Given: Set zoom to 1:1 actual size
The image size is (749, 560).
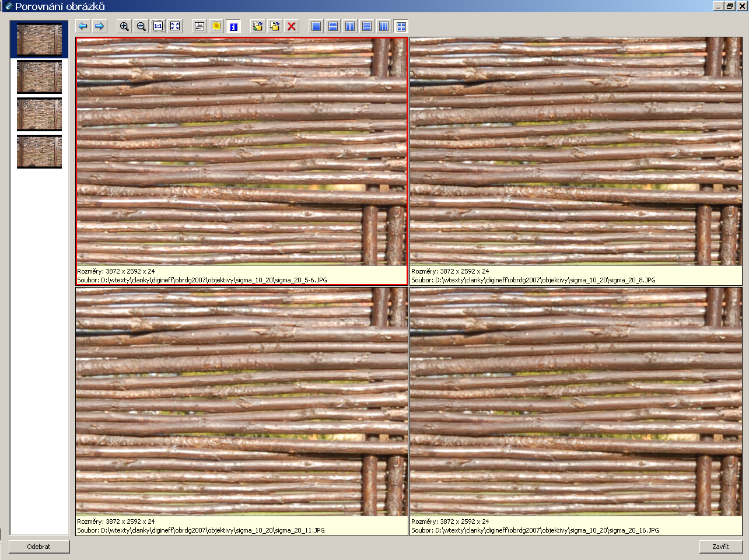Looking at the screenshot, I should [158, 26].
